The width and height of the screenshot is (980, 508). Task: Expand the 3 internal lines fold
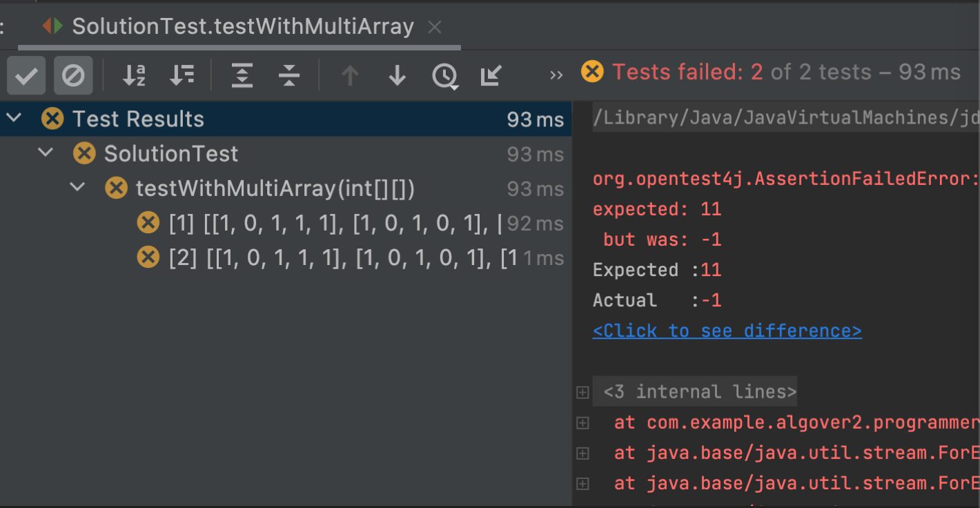[582, 392]
